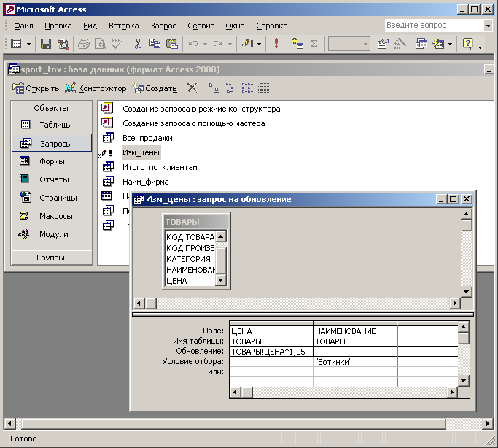Click down arrow of ТОВАРЫ field list scrollbar
This screenshot has width=498, height=448.
(220, 280)
